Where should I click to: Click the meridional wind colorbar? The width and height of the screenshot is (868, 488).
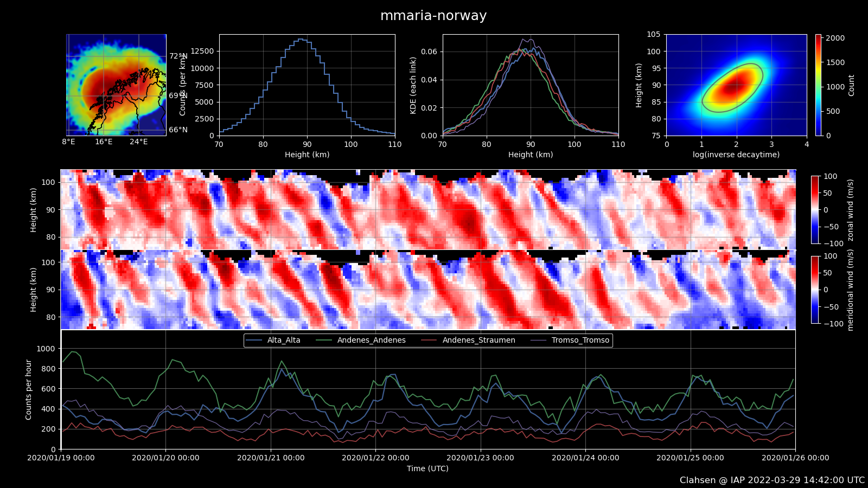tap(815, 290)
